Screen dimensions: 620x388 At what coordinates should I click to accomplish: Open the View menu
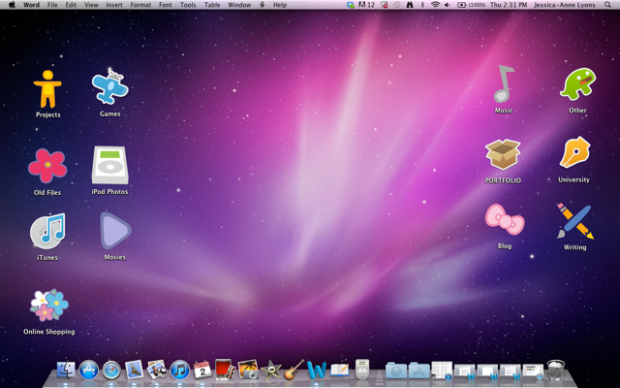click(91, 5)
